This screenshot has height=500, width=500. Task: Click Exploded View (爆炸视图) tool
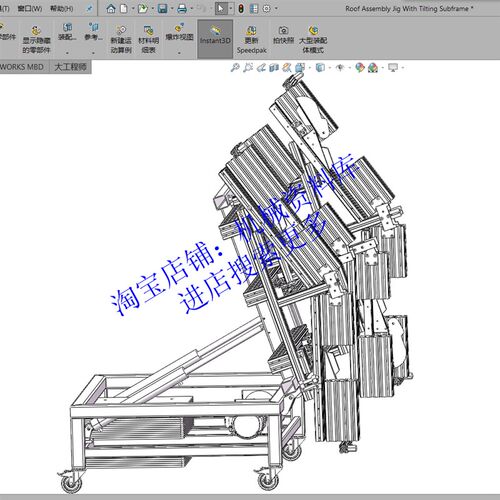[x=179, y=32]
